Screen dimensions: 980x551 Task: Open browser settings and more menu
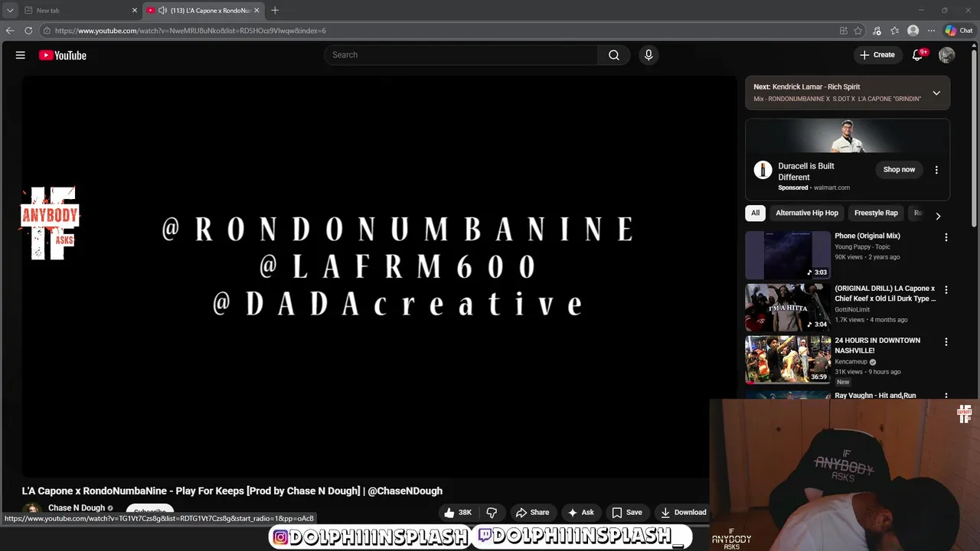[x=931, y=31]
